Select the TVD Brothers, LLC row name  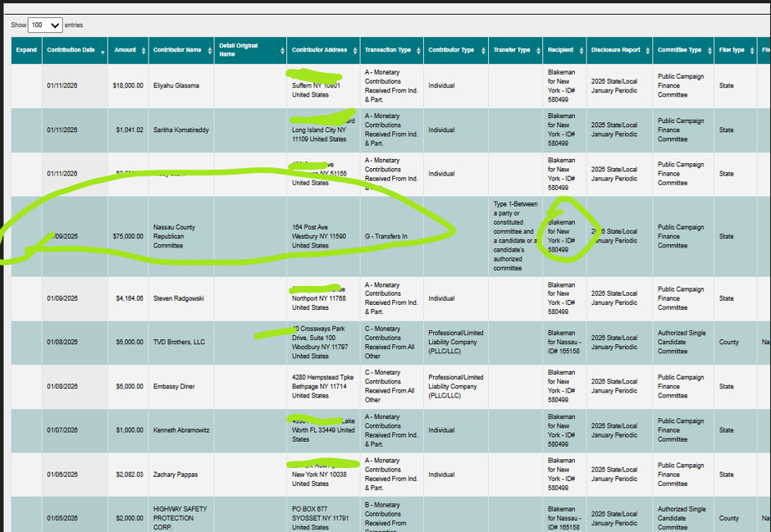[x=179, y=342]
